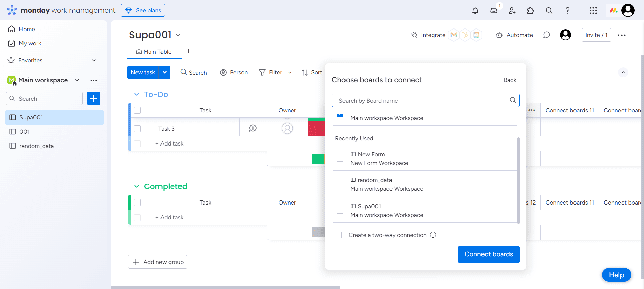Switch to the Main Table tab

(x=154, y=52)
